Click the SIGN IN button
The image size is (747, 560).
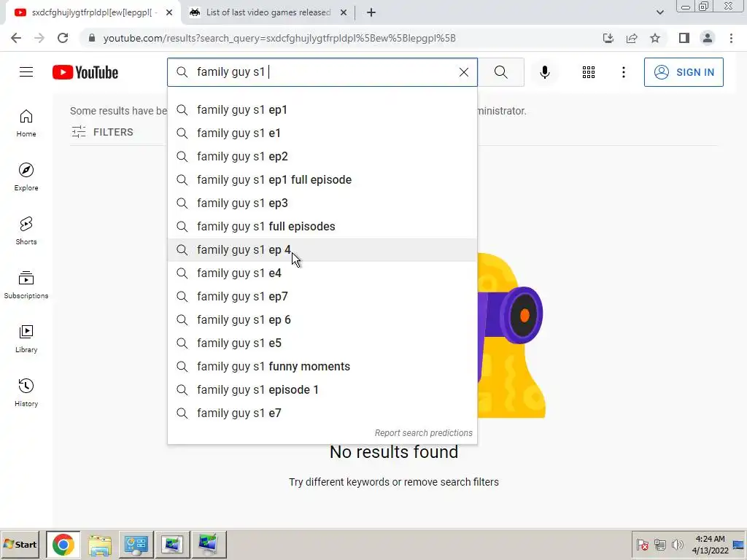point(683,72)
